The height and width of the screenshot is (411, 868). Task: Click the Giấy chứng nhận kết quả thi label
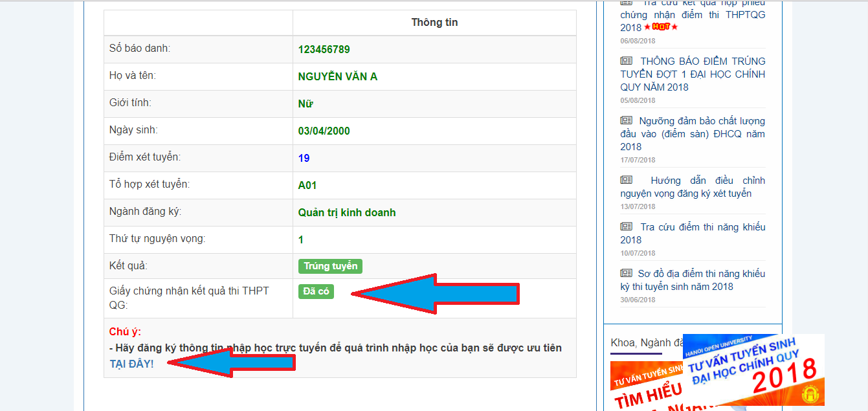[189, 298]
